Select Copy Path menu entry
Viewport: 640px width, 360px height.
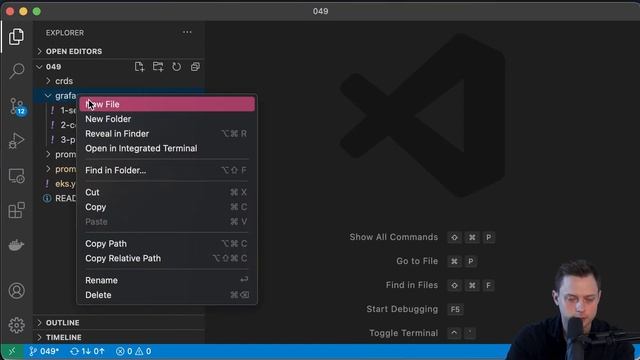(x=167, y=244)
